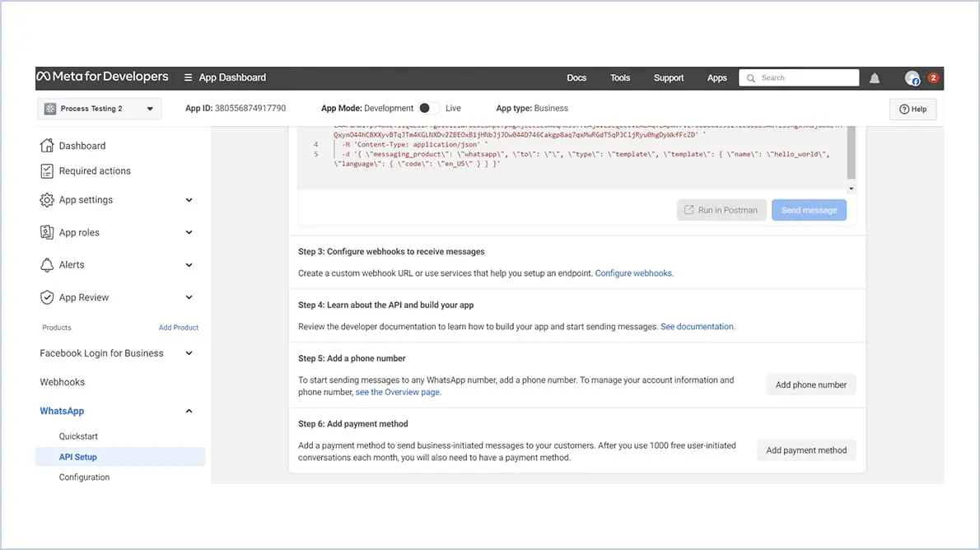980x550 pixels.
Task: Open Required actions in the sidebar
Action: click(95, 170)
